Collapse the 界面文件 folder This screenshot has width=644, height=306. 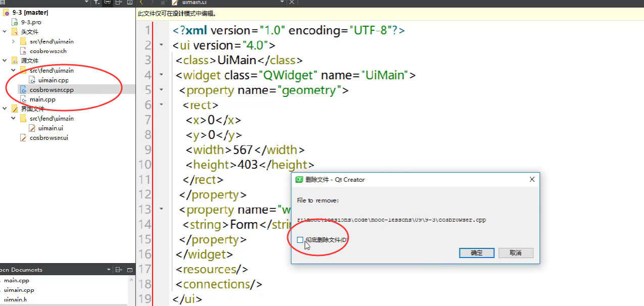[x=5, y=109]
